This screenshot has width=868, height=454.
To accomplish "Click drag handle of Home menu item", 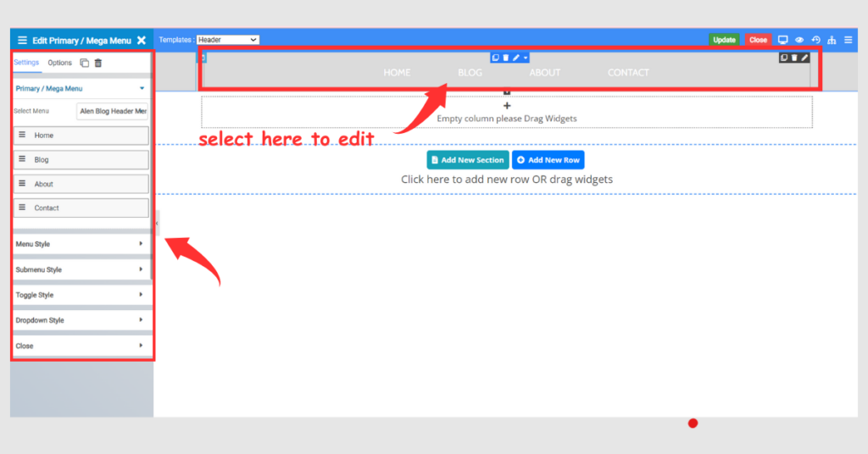I will [x=22, y=135].
